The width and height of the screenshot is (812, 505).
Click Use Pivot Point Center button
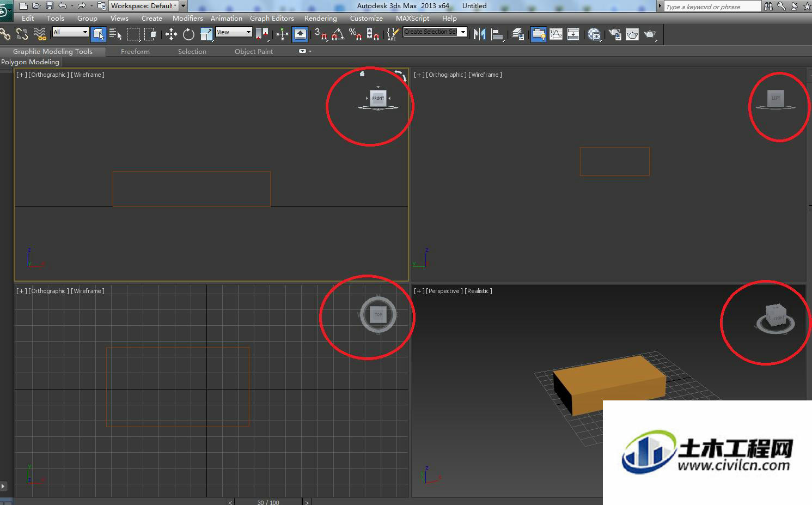262,34
